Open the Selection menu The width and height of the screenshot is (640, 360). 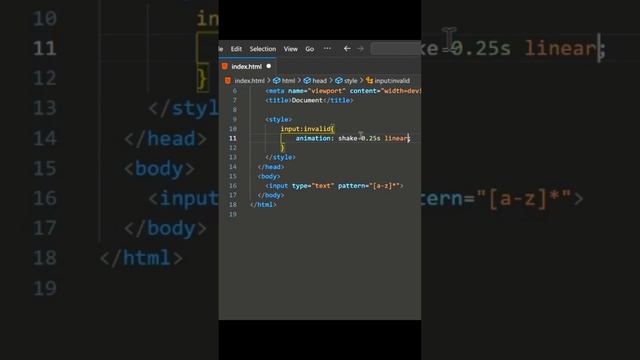262,49
